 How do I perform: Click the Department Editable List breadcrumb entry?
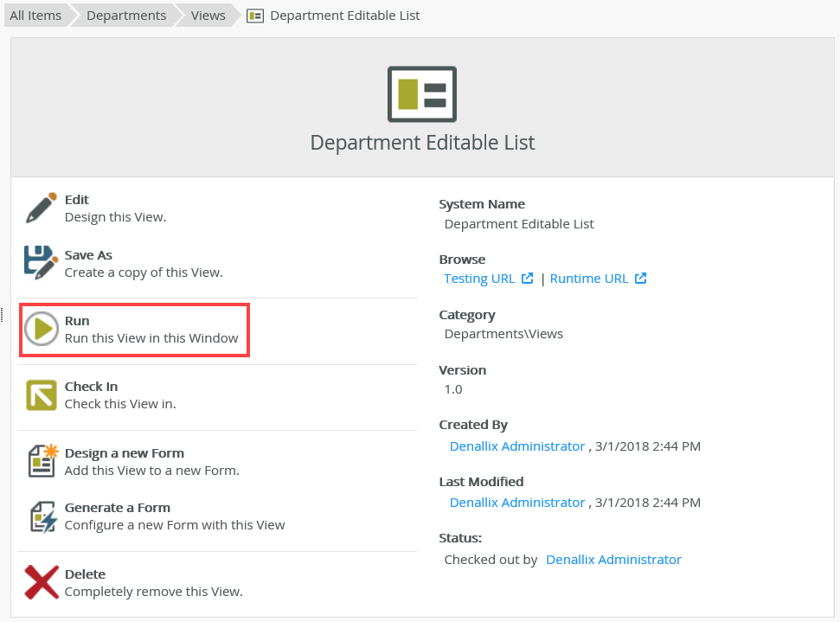[344, 16]
